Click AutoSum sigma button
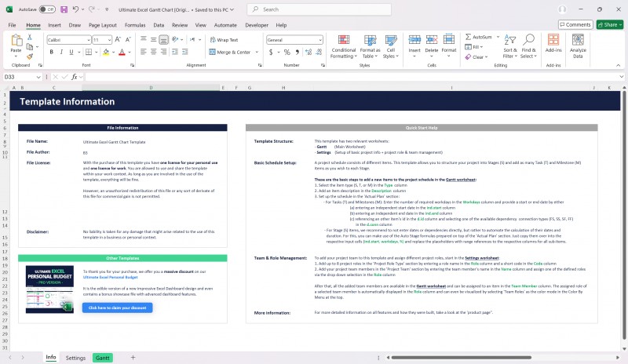Viewport: 628px width, 364px height. (x=478, y=37)
